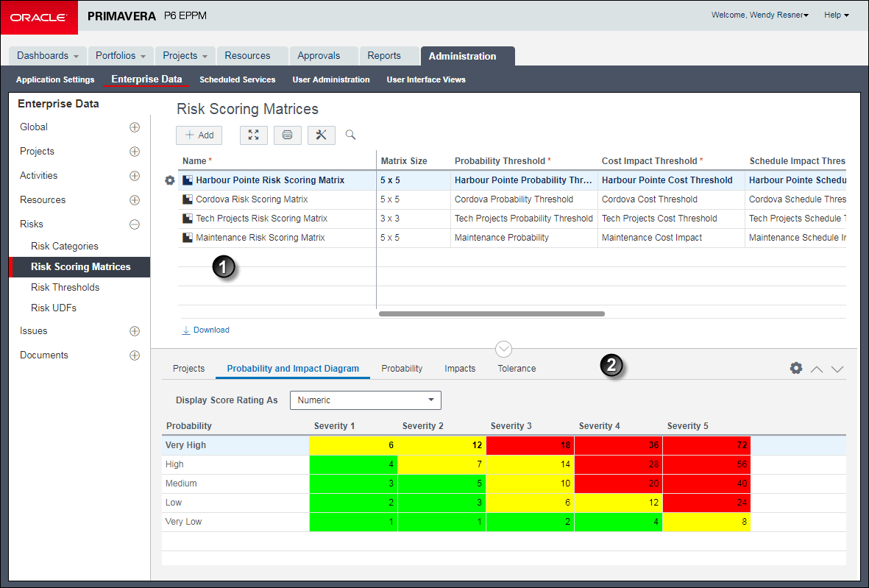
Task: Open the Reports tab
Action: [x=384, y=56]
